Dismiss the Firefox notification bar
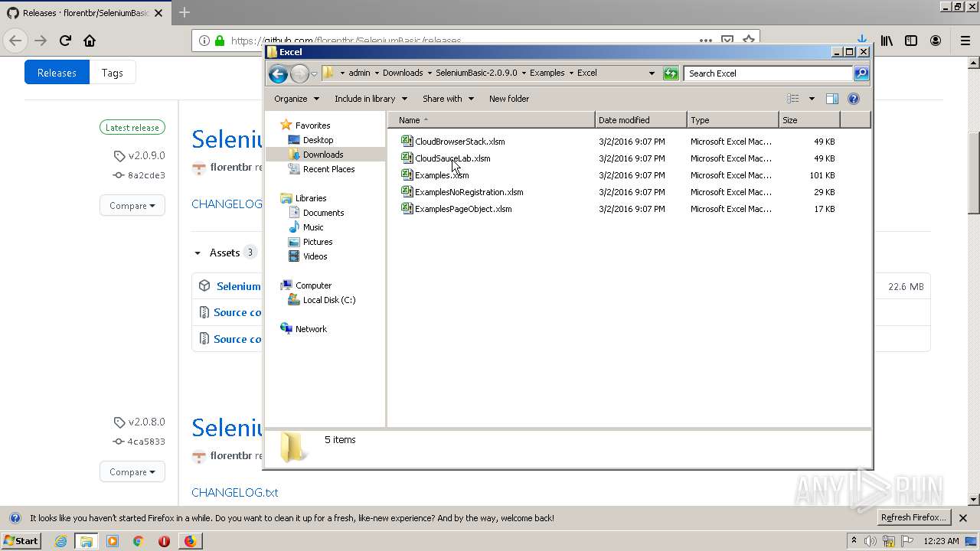Viewport: 980px width, 551px height. click(x=963, y=518)
